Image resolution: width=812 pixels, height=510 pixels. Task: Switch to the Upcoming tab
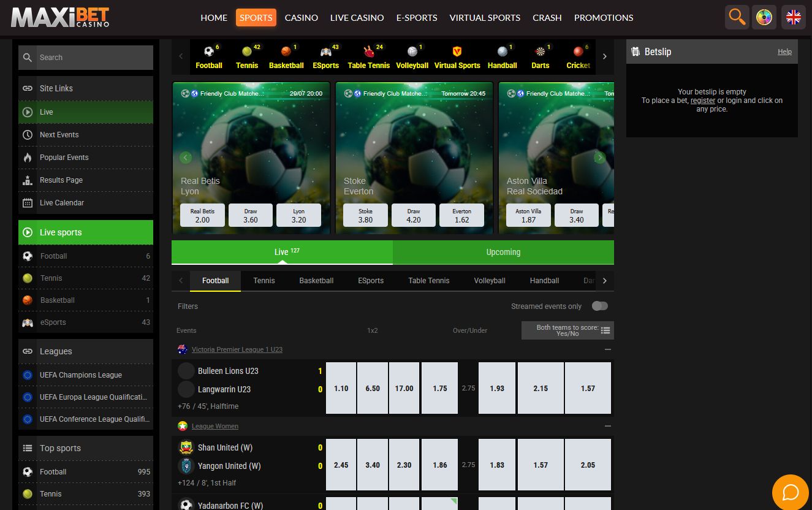point(503,252)
